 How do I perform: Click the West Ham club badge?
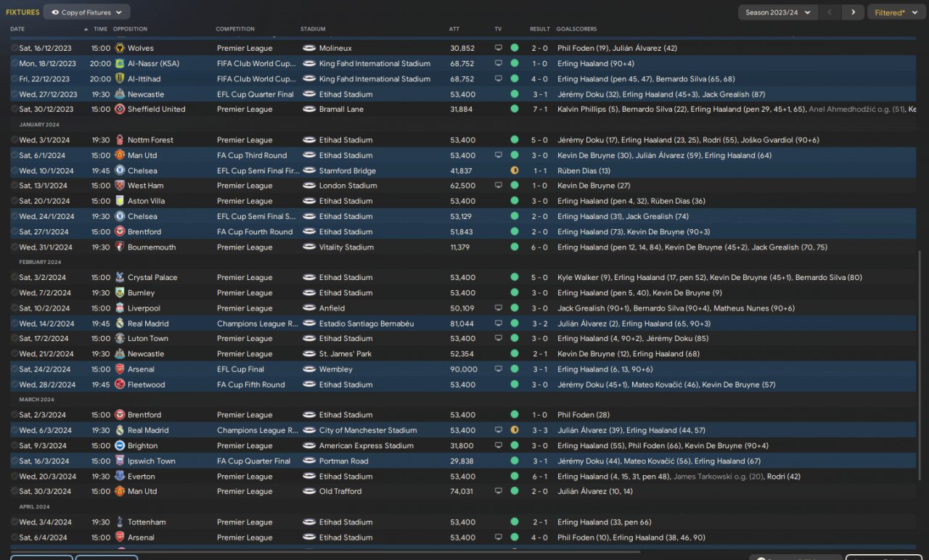coord(119,186)
